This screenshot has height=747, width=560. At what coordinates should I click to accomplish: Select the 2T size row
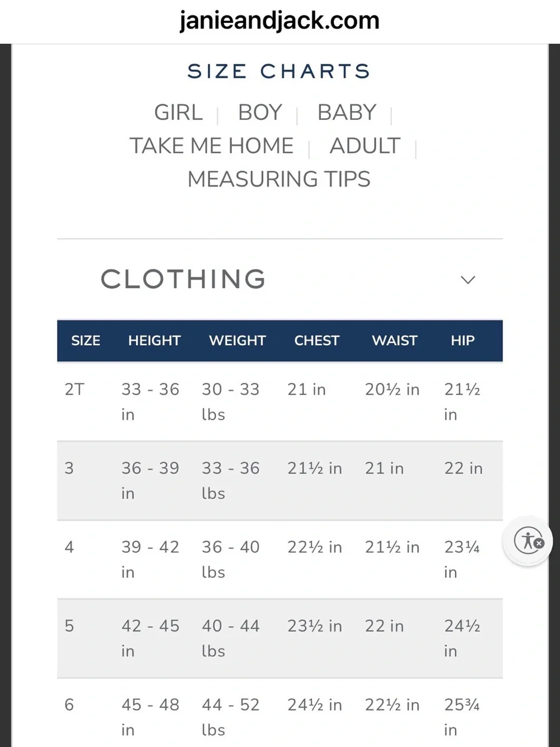280,402
